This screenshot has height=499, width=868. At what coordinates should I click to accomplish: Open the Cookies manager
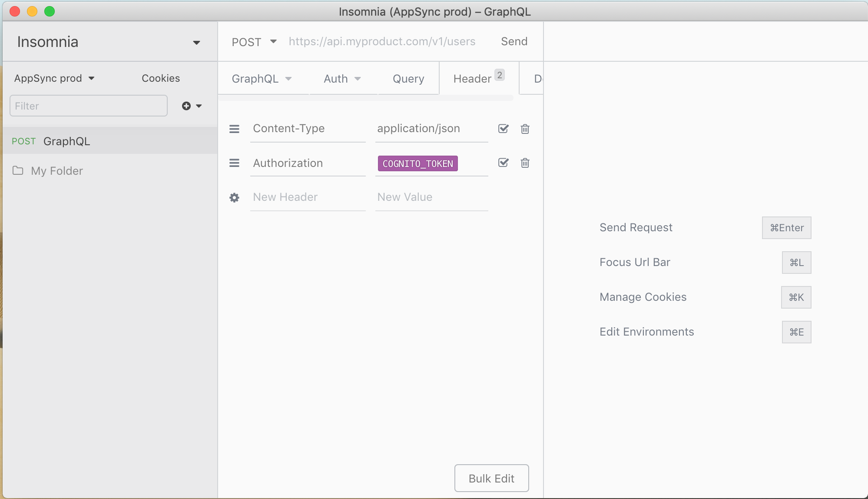click(x=161, y=78)
